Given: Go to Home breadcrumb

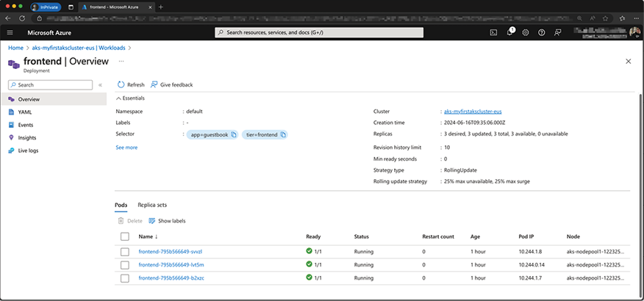Looking at the screenshot, I should click(x=16, y=48).
